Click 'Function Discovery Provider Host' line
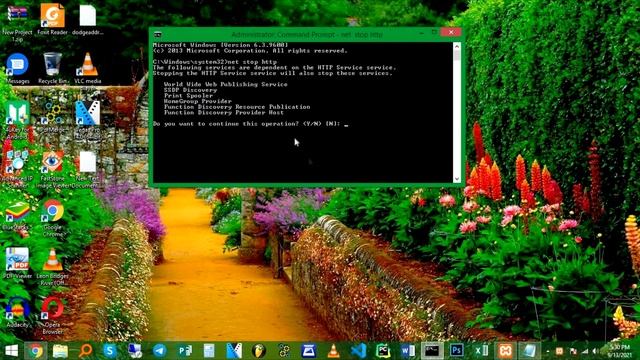The height and width of the screenshot is (360, 640). pos(224,112)
